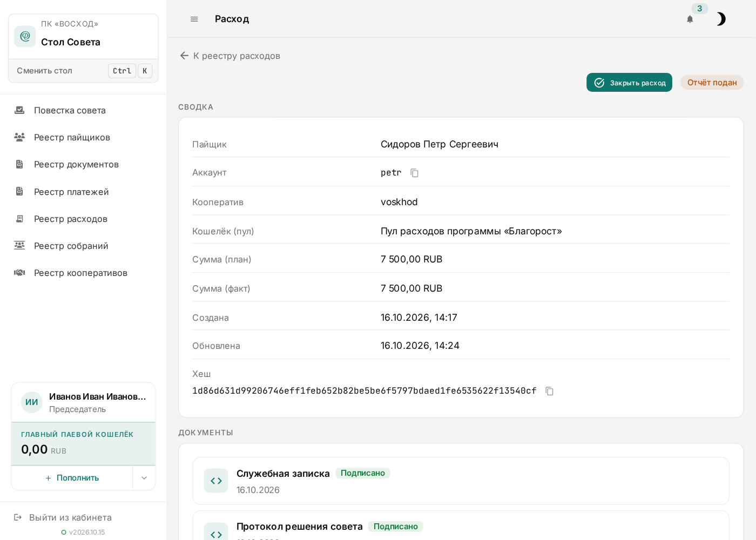Click the ИИ user avatar
The height and width of the screenshot is (540, 756).
(32, 402)
